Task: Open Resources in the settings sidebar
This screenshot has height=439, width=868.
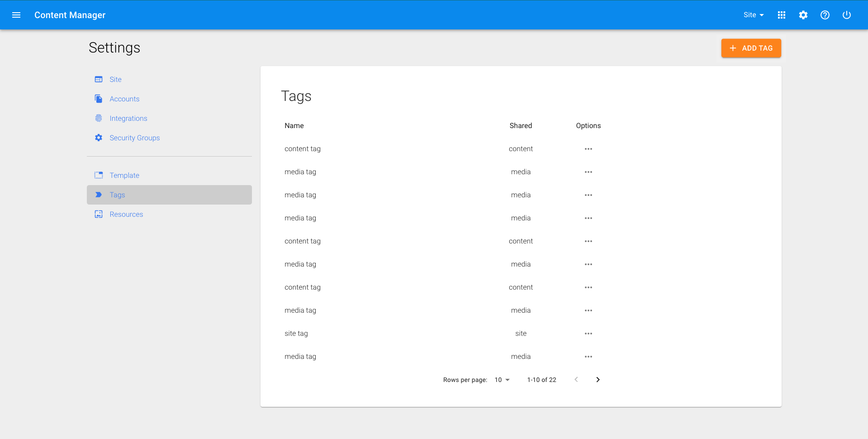Action: coord(126,214)
